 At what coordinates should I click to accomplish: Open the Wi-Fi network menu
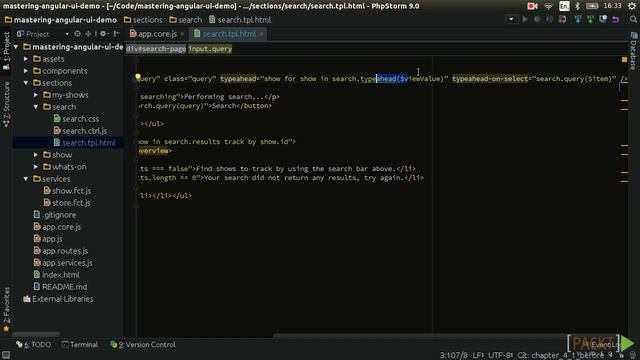(x=548, y=6)
